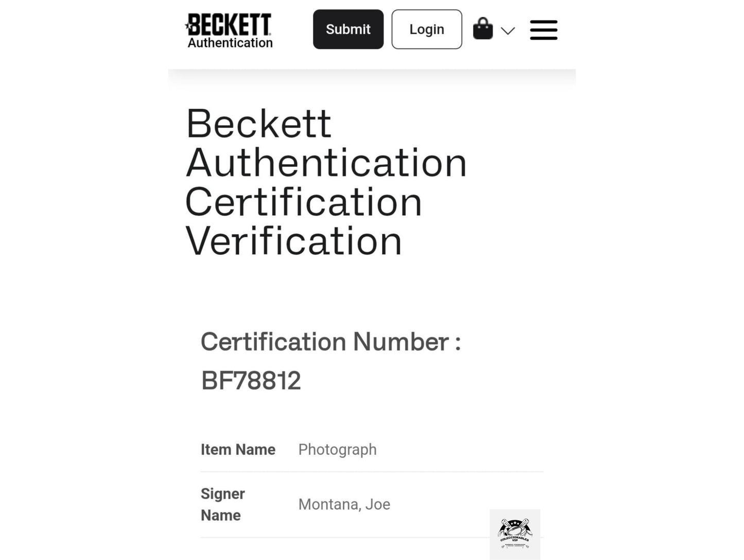Click the signer value "Montana, Joe"
The image size is (744, 560).
click(344, 504)
